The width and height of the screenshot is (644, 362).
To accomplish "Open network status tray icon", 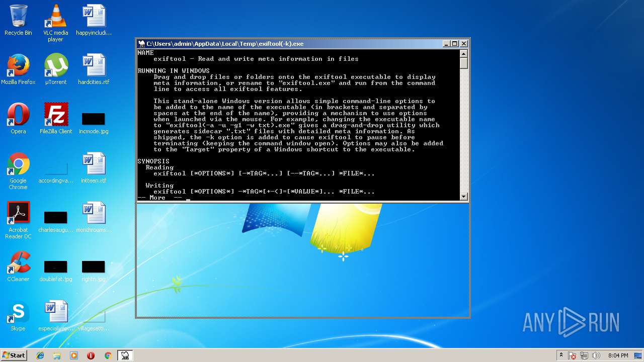I will [x=584, y=355].
